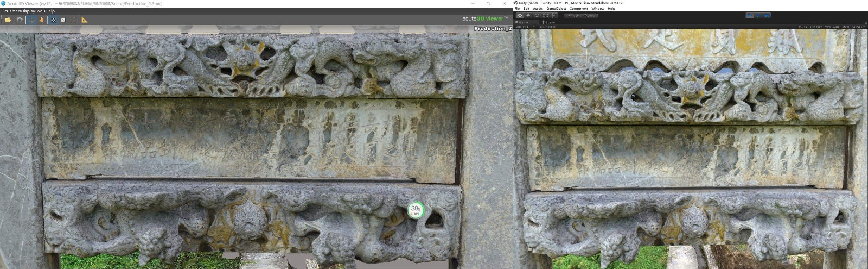This screenshot has width=868, height=269.
Task: Select Unity's rotate tool
Action: tap(537, 15)
